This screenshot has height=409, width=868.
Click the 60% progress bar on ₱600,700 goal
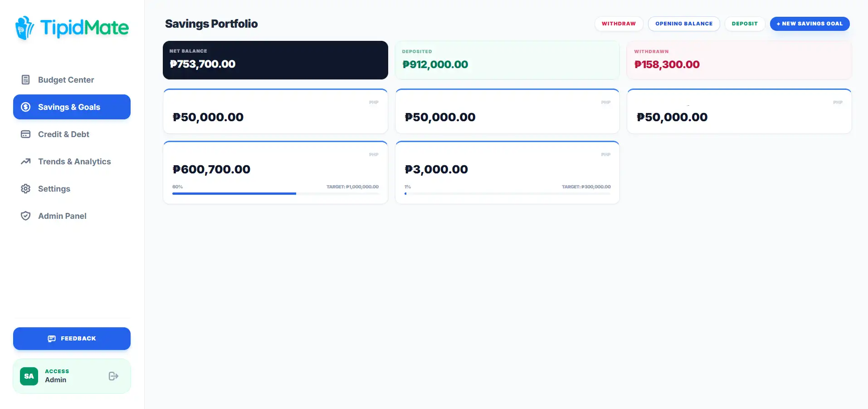[275, 194]
